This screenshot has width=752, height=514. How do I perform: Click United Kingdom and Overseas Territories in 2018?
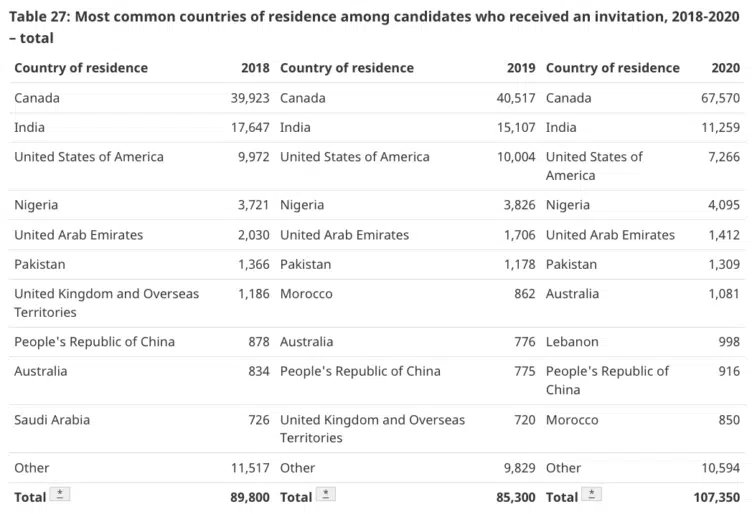pos(106,303)
